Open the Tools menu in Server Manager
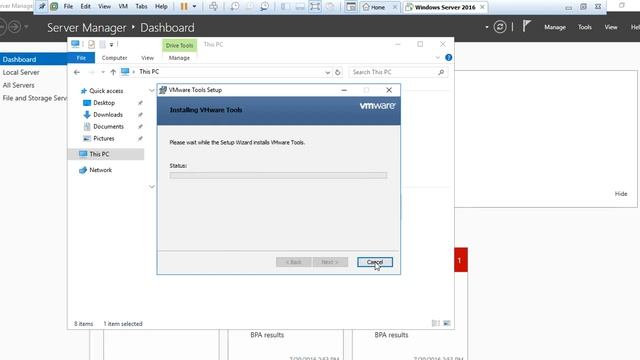This screenshot has height=360, width=640. tap(584, 27)
